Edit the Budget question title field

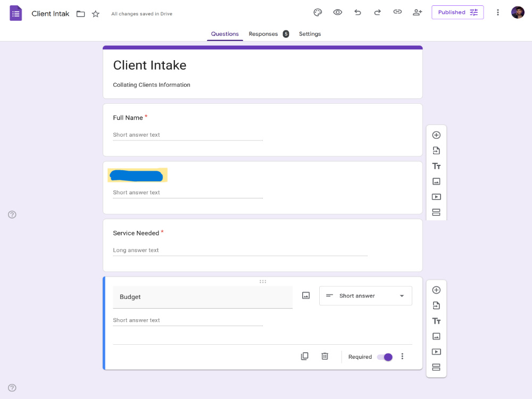[203, 297]
